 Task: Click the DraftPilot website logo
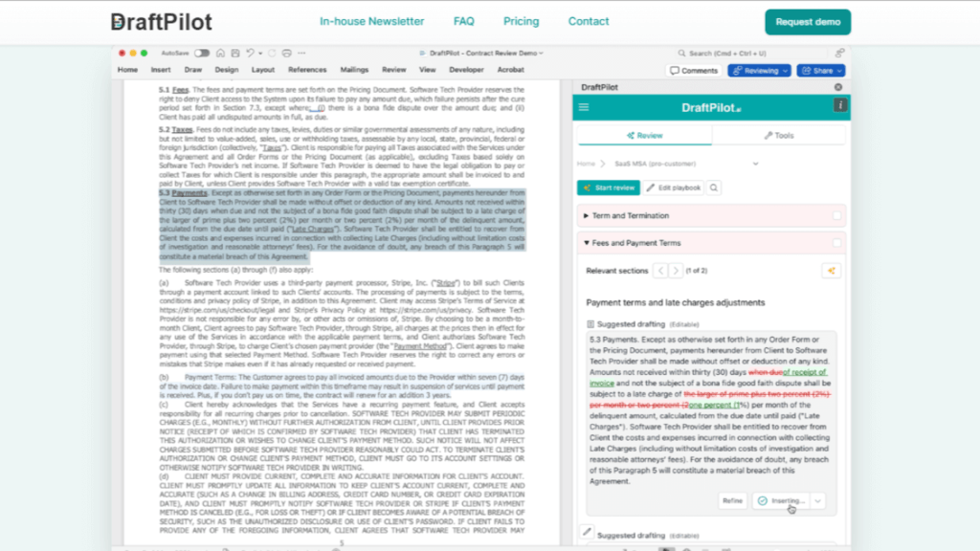pyautogui.click(x=161, y=22)
